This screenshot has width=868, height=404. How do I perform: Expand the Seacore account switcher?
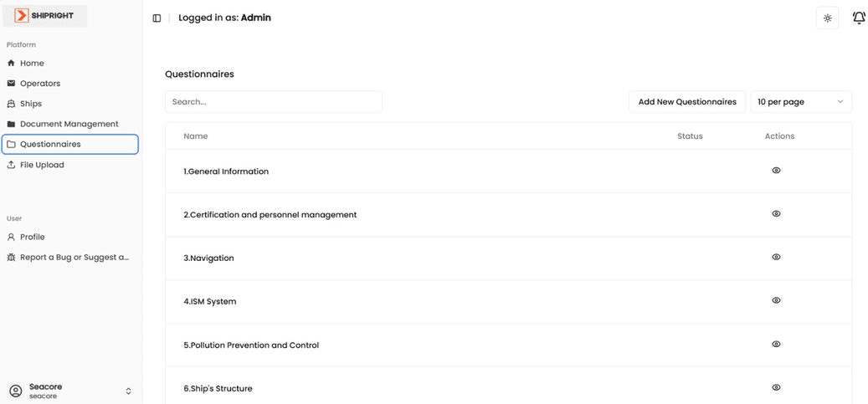click(128, 391)
